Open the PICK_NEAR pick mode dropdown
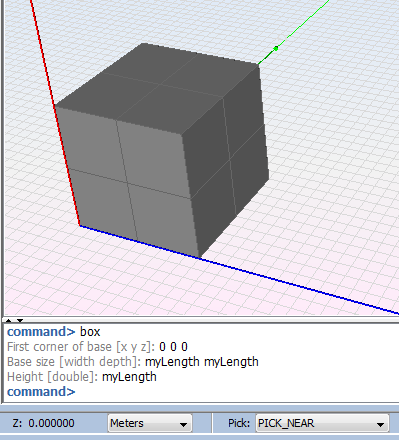This screenshot has width=399, height=440. (322, 423)
